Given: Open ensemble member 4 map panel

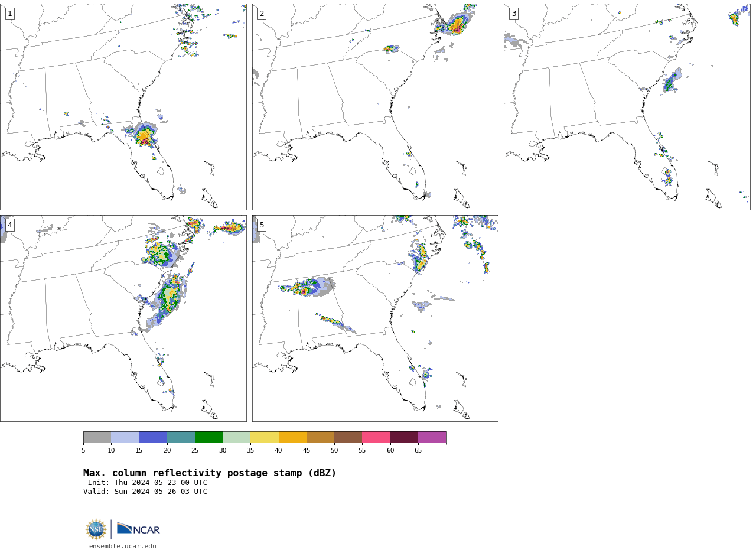Looking at the screenshot, I should click(123, 318).
